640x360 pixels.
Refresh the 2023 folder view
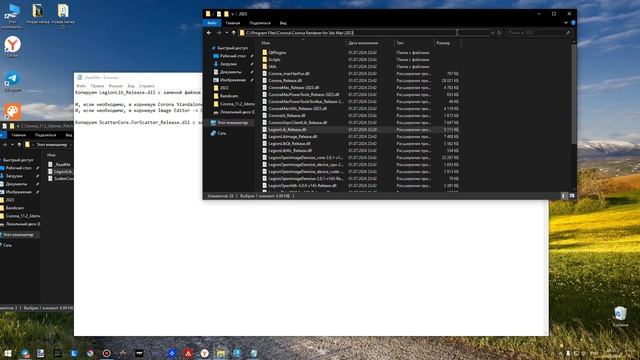pos(499,33)
